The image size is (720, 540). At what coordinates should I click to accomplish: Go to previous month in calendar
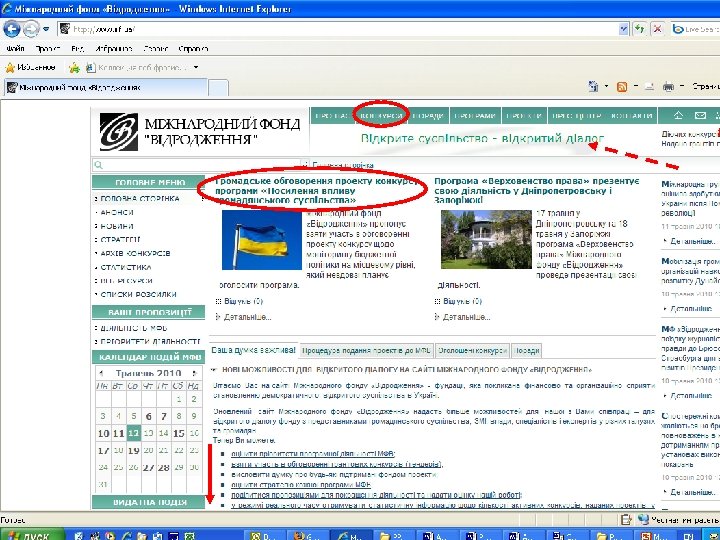[101, 373]
